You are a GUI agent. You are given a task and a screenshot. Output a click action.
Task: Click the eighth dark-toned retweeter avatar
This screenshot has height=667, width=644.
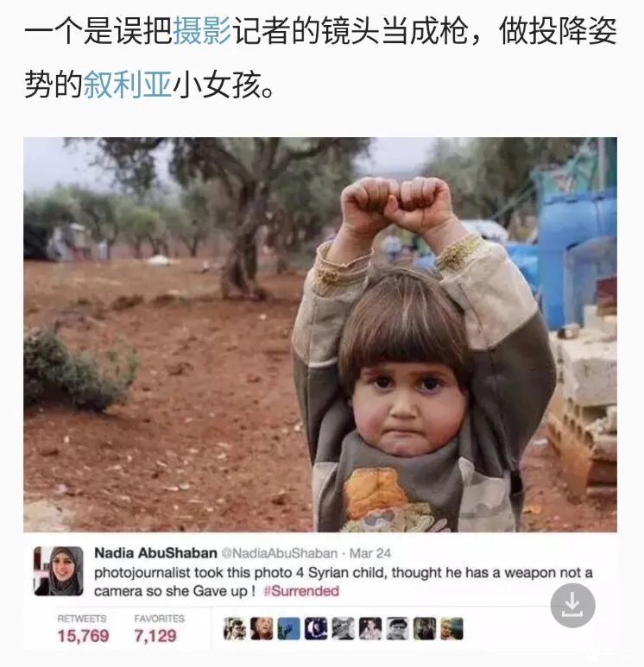pyautogui.click(x=425, y=629)
